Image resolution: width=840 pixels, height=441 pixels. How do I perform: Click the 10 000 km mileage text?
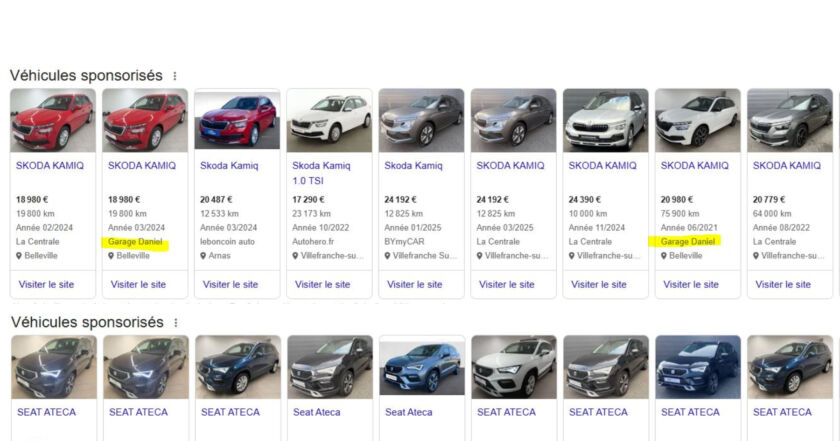point(588,214)
